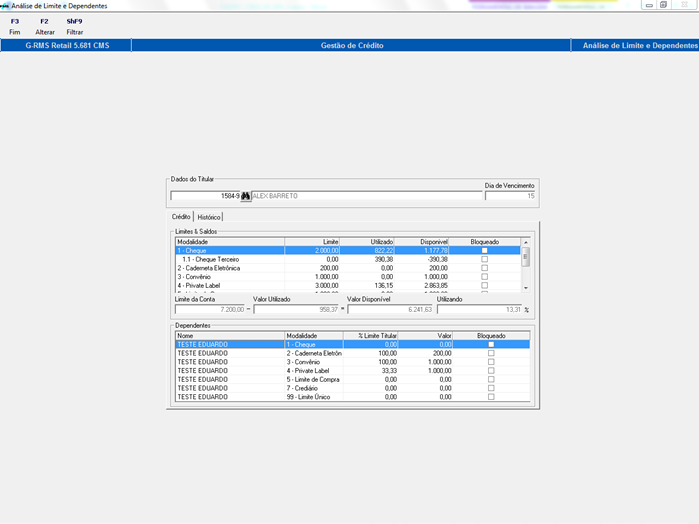Screen dimensions: 699x524
Task: Toggle Bloqueado checkbox for 1.1 - Cheque Terceiro
Action: pyautogui.click(x=485, y=259)
